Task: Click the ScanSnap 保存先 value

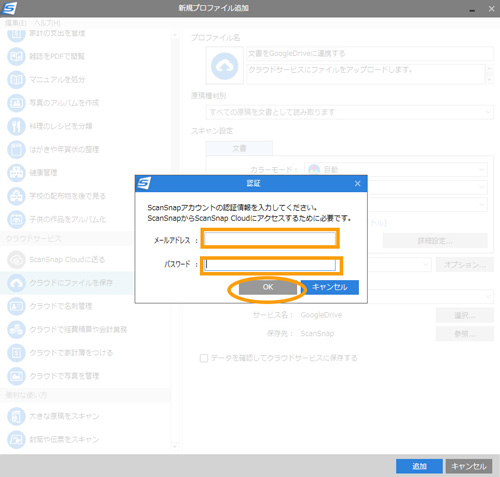Action: click(x=317, y=334)
